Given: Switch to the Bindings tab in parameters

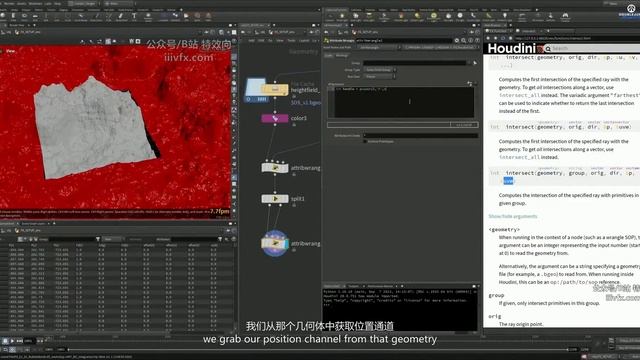Looking at the screenshot, I should pyautogui.click(x=342, y=56).
